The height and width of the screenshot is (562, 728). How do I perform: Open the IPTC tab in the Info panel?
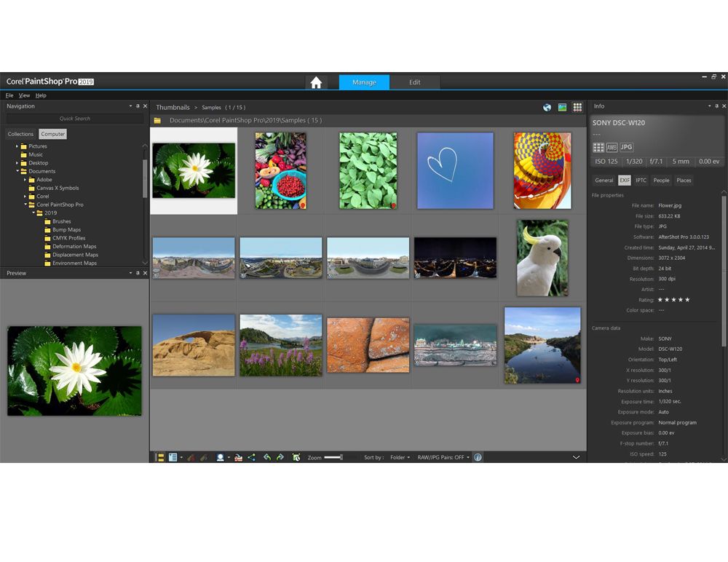click(x=641, y=180)
